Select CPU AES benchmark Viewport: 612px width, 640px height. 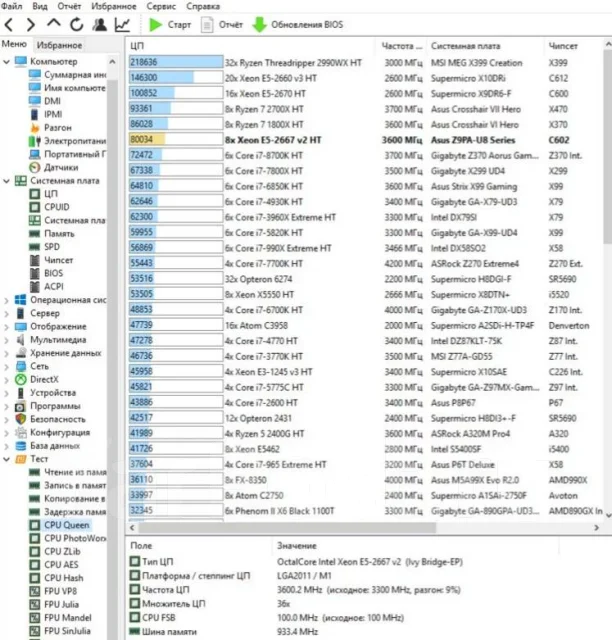(x=54, y=565)
